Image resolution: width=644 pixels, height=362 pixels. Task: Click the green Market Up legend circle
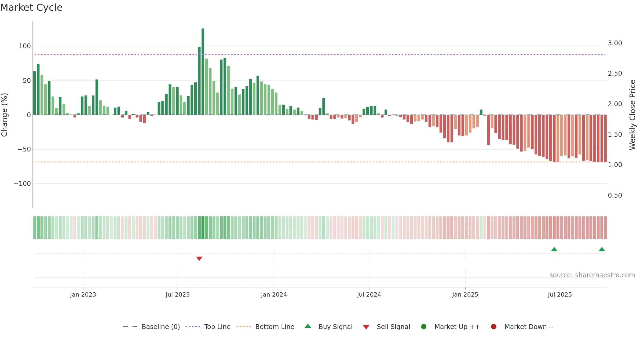424,327
